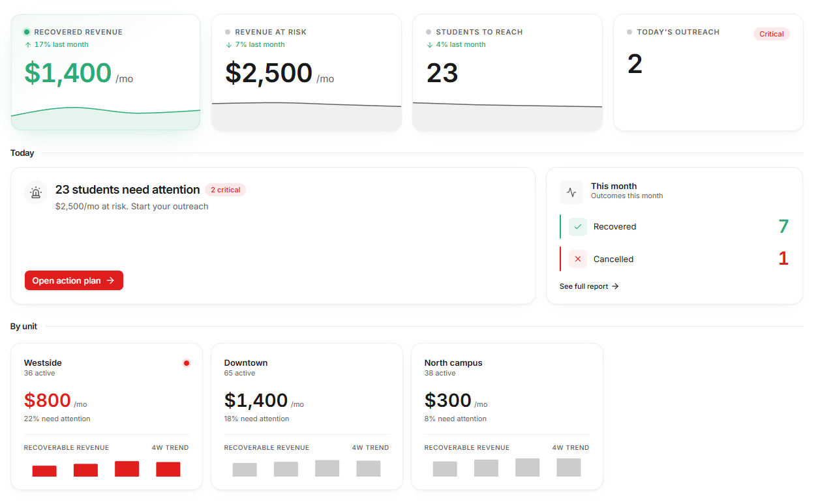The image size is (818, 504).
Task: Click the gray dot beside Revenue at Risk
Action: click(228, 32)
